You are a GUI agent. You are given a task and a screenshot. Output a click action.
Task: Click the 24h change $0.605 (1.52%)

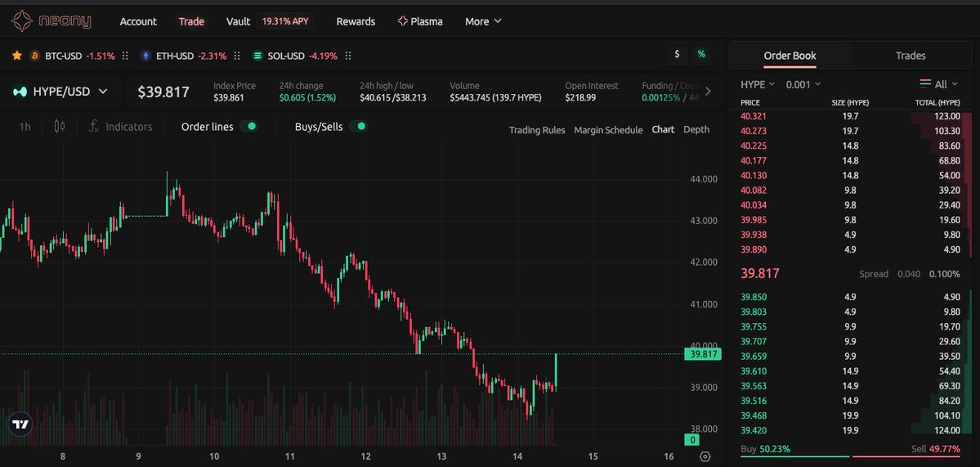point(307,97)
